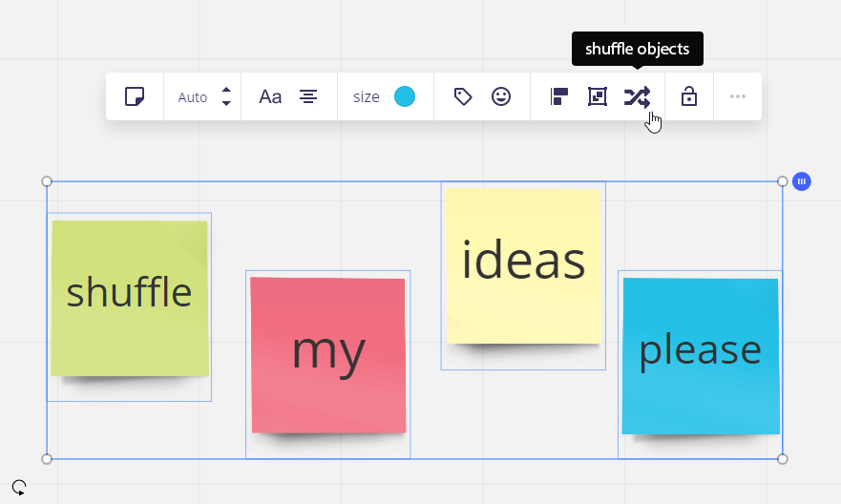Add an emoji with the smiley icon

pos(501,96)
